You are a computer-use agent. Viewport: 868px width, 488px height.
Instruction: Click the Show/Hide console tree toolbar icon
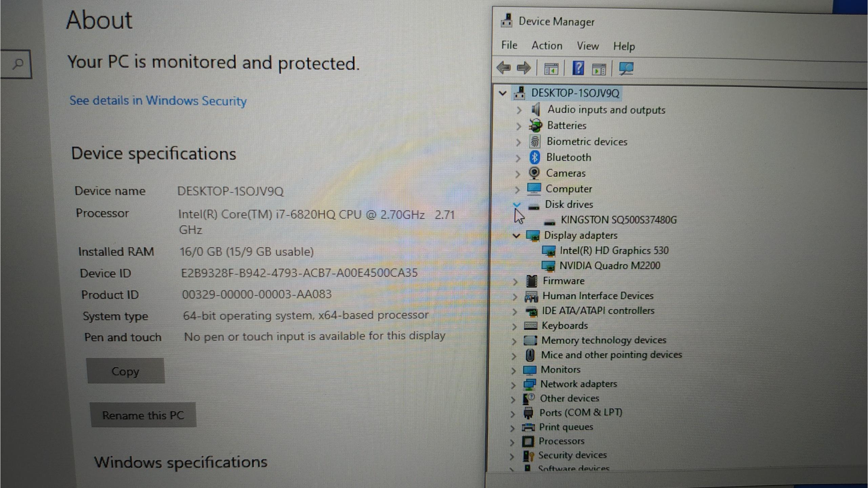tap(551, 69)
